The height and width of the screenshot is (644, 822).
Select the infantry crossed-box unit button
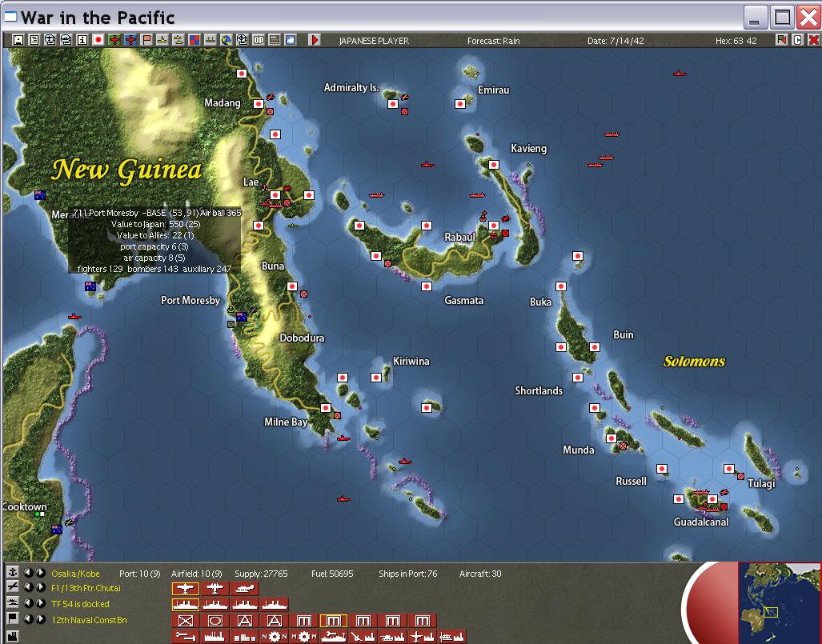click(186, 621)
